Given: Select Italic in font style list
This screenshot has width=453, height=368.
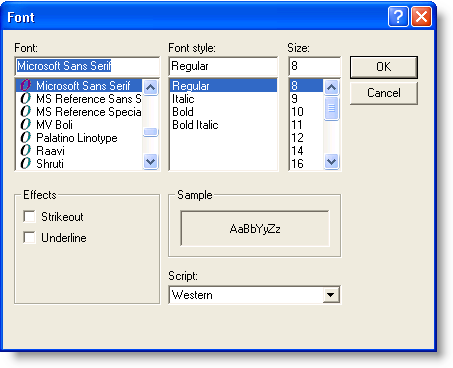Looking at the screenshot, I should [x=183, y=99].
